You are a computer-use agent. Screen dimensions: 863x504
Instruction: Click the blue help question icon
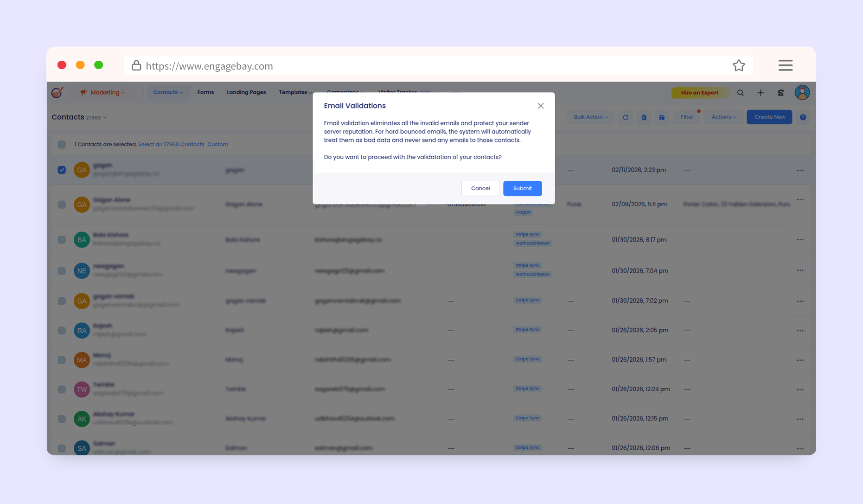point(803,117)
